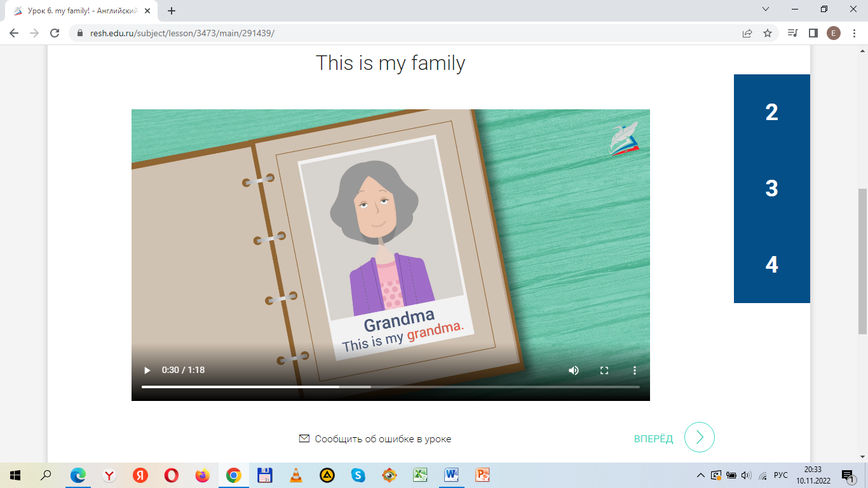Share this page from address bar
The width and height of the screenshot is (868, 488).
click(x=747, y=33)
